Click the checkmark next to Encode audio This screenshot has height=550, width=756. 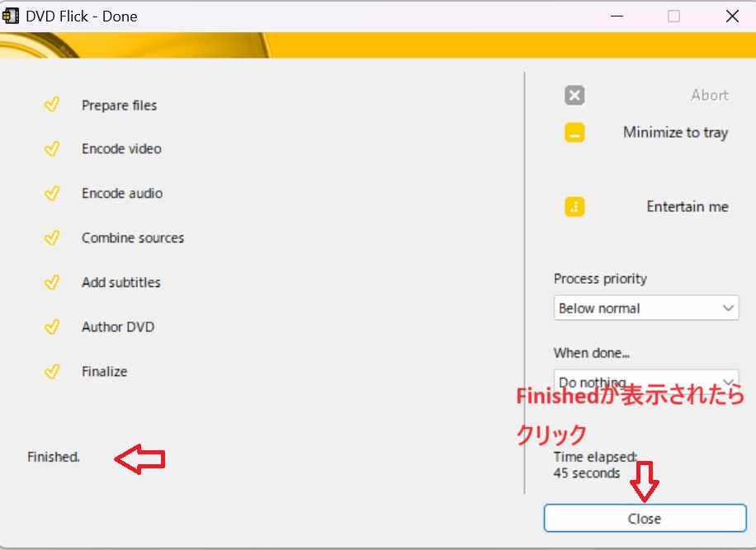click(x=52, y=193)
